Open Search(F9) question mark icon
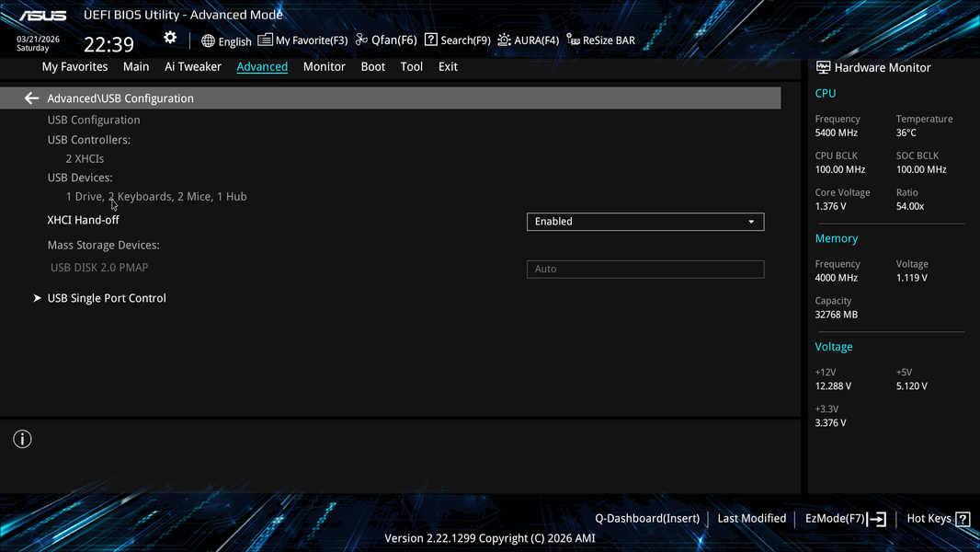 pos(430,40)
